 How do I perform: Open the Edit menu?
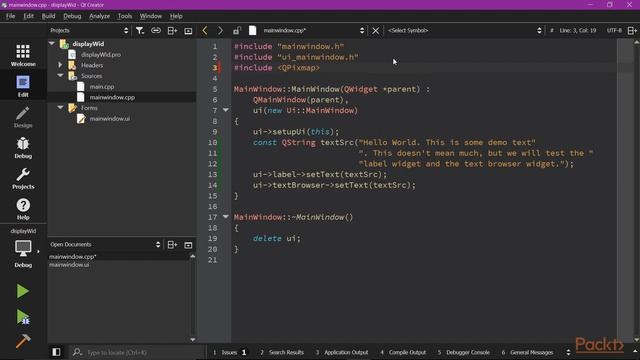[29, 16]
